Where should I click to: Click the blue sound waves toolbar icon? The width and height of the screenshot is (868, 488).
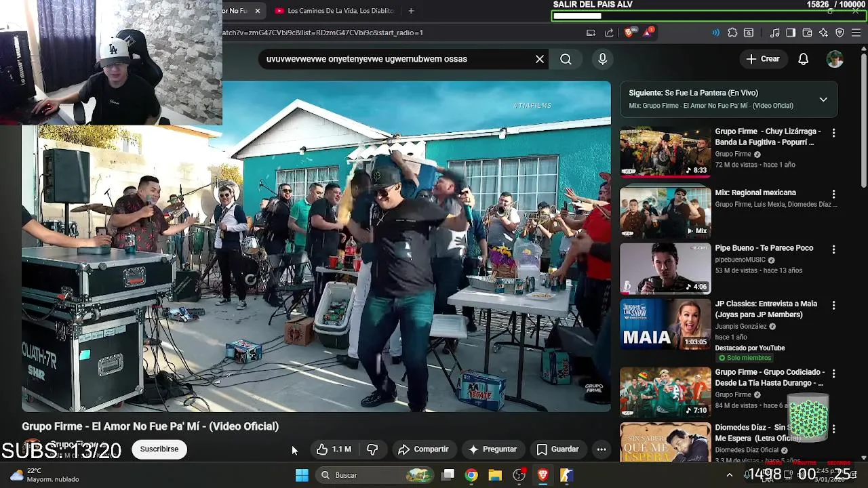click(x=715, y=33)
